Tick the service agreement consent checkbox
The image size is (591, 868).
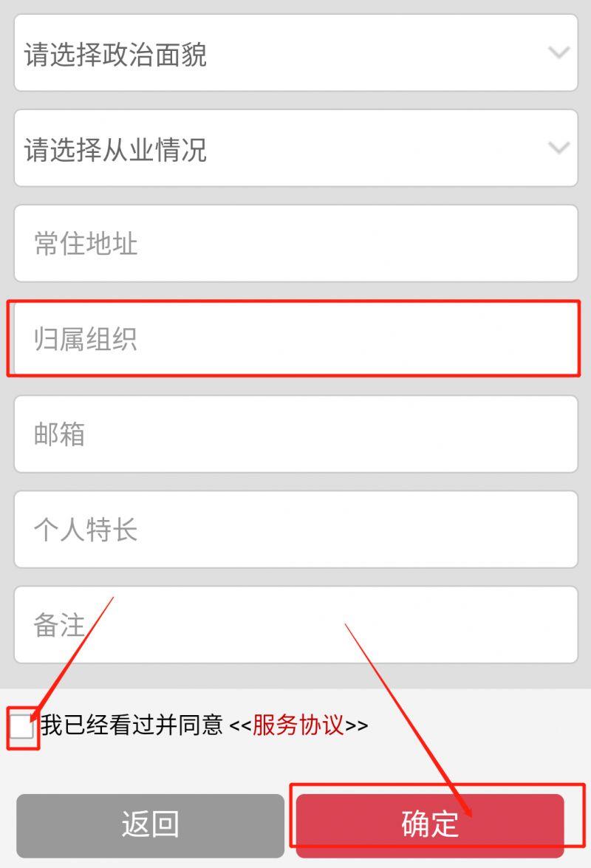click(22, 725)
